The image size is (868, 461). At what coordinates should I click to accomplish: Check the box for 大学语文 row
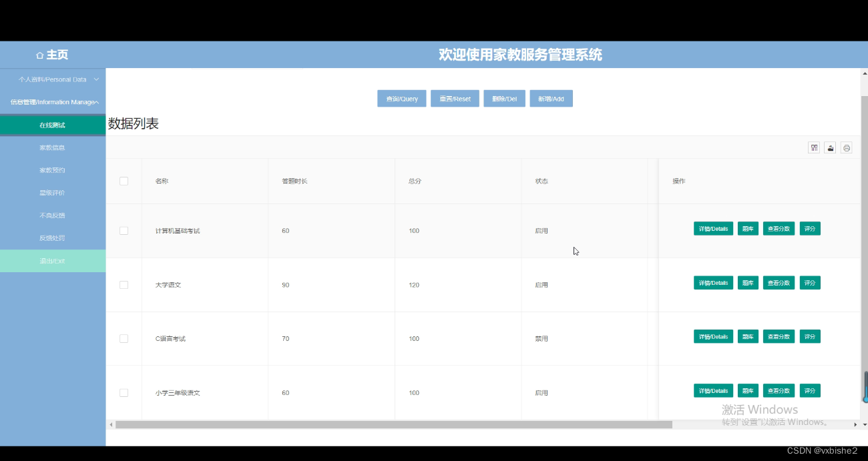pyautogui.click(x=124, y=285)
